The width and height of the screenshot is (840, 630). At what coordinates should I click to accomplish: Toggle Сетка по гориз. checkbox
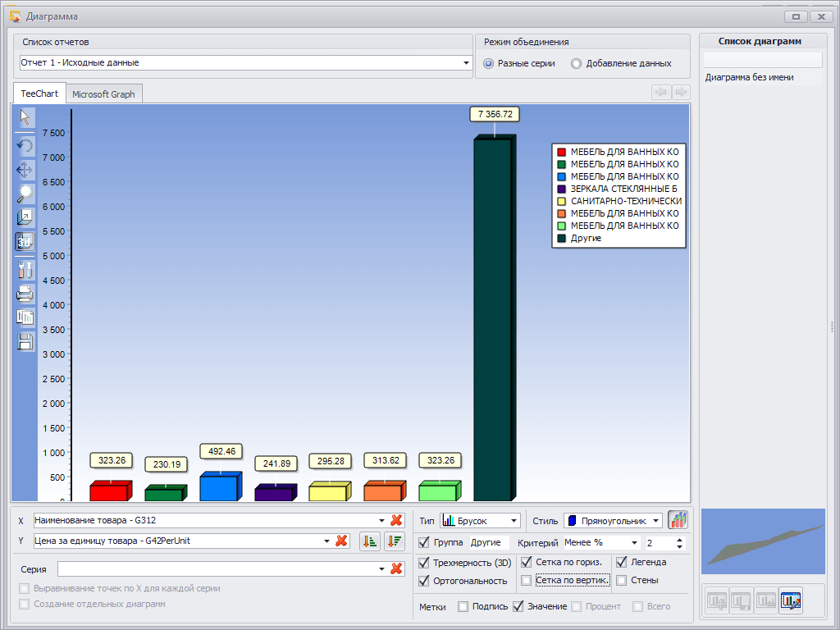click(527, 562)
